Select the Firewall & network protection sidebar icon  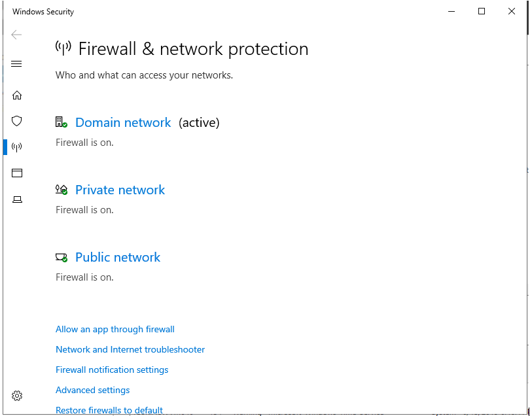pos(16,147)
